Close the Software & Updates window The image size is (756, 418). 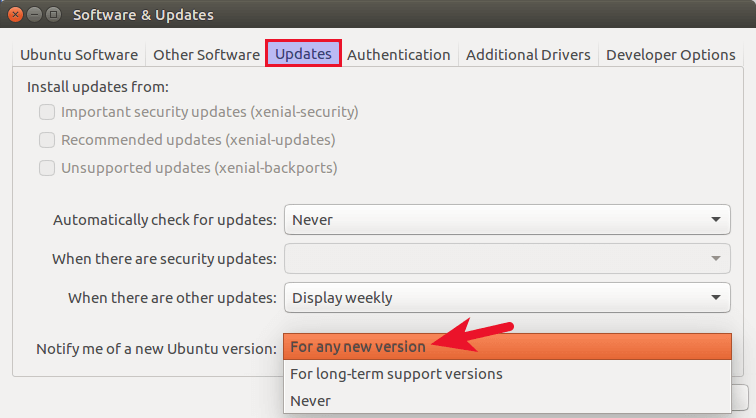click(x=14, y=15)
